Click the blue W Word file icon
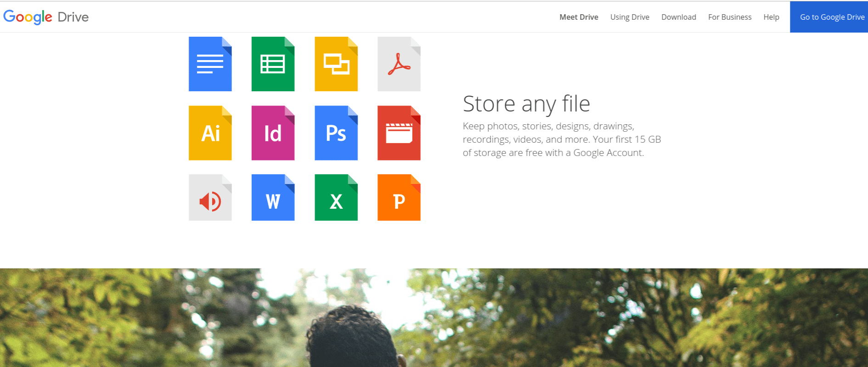868x367 pixels. click(x=273, y=198)
